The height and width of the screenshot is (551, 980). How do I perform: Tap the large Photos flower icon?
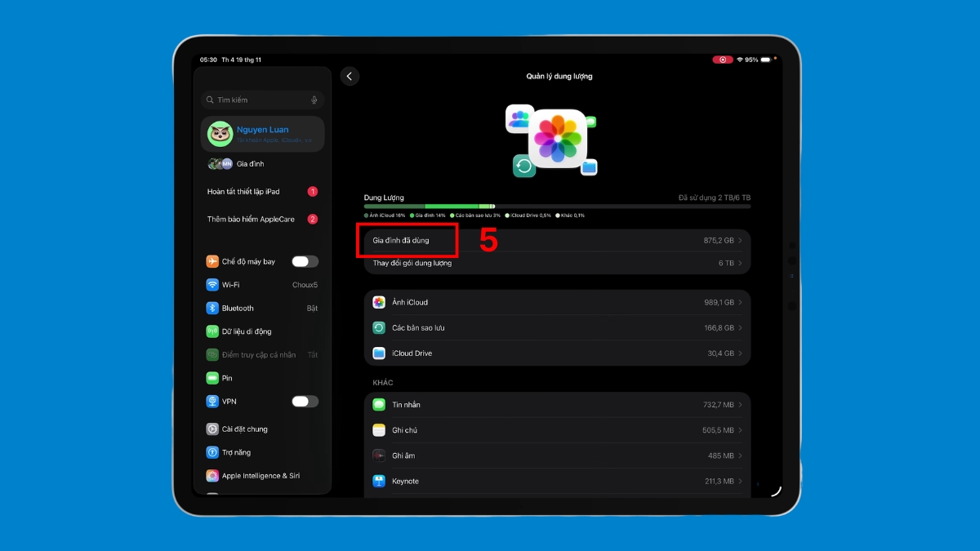pyautogui.click(x=558, y=139)
